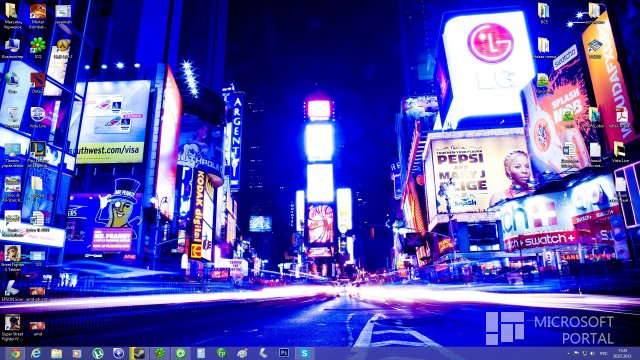The width and height of the screenshot is (640, 360).
Task: Open the notepad-like taskbar icon
Action: pyautogui.click(x=201, y=353)
